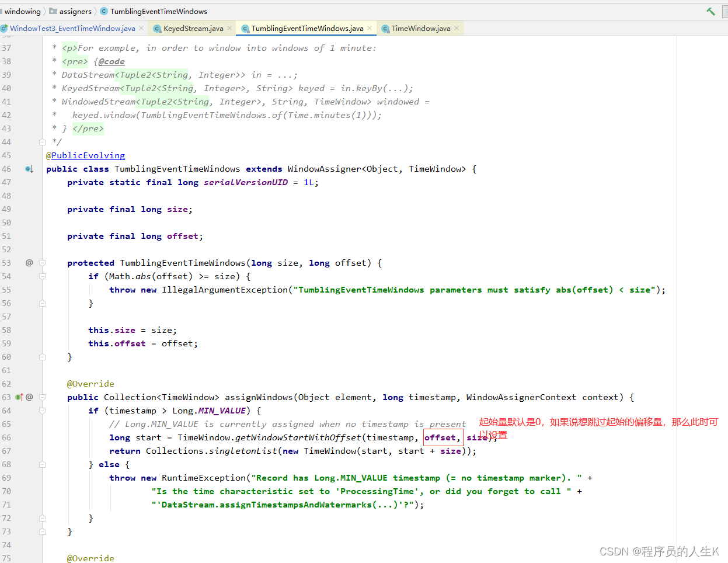Click the @ gutter marker on line 63

[29, 397]
